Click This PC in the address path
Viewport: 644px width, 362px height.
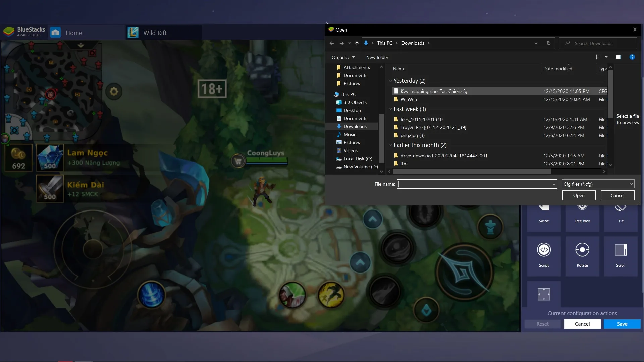click(x=384, y=43)
